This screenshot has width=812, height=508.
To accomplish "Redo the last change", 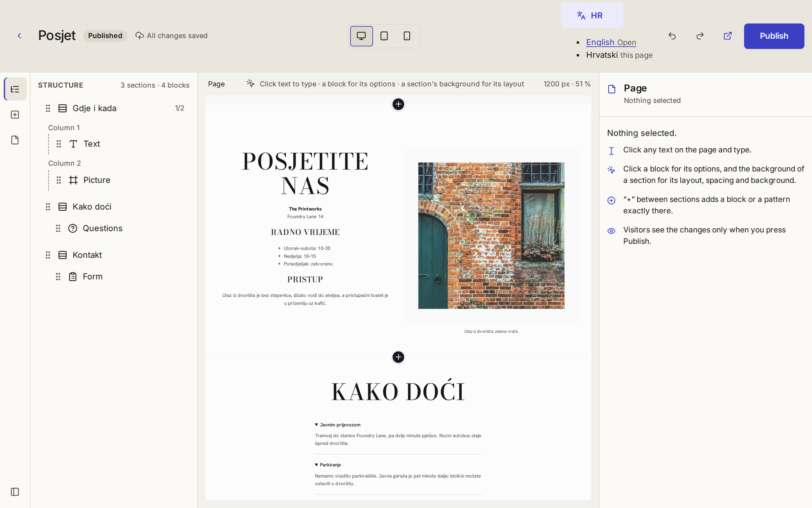I will [700, 36].
